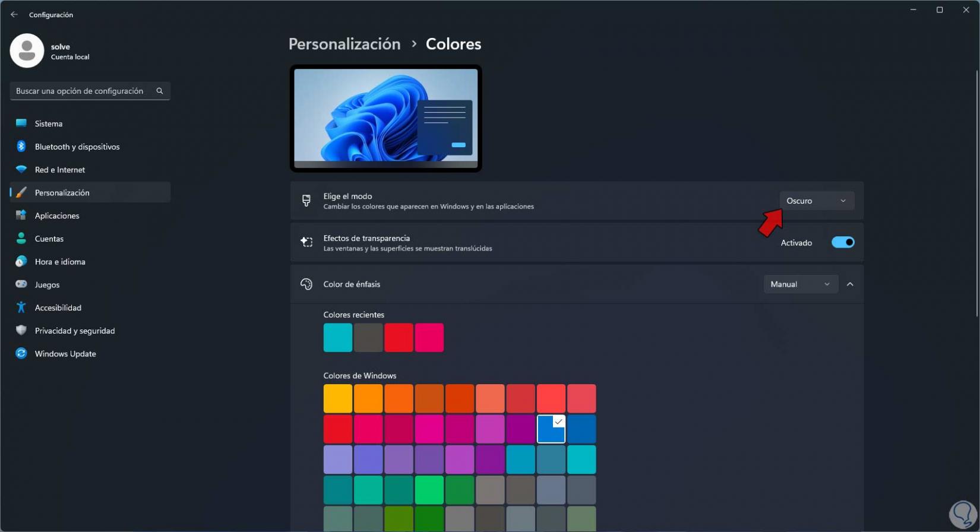Screen dimensions: 980x532
Task: Open the Manual accent color dropdown
Action: [x=801, y=284]
